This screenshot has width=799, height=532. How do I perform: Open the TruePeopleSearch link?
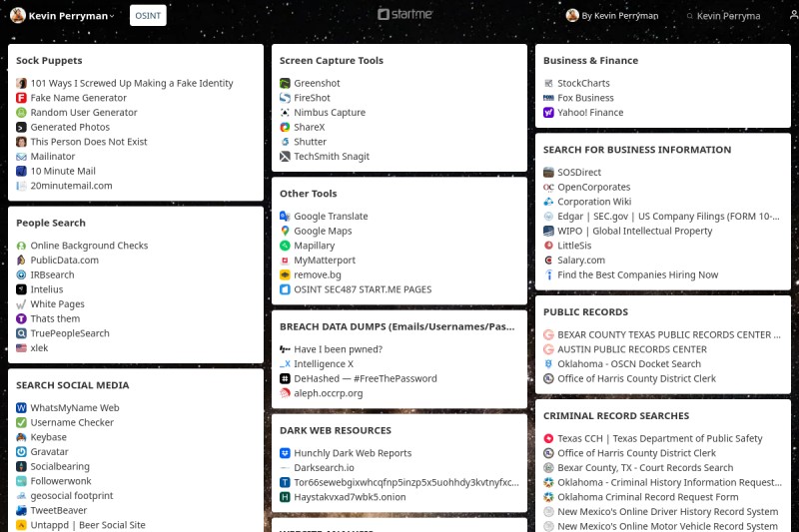point(70,333)
